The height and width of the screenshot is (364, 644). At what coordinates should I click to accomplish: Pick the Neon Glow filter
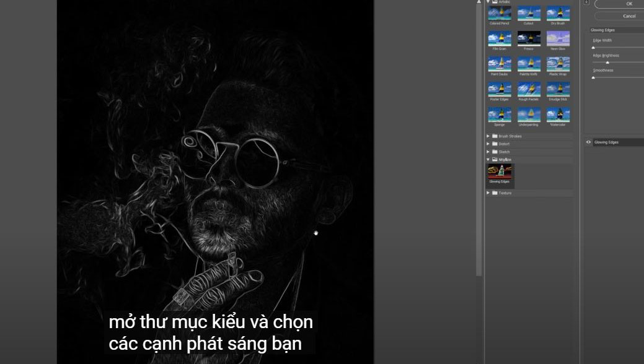coord(558,39)
